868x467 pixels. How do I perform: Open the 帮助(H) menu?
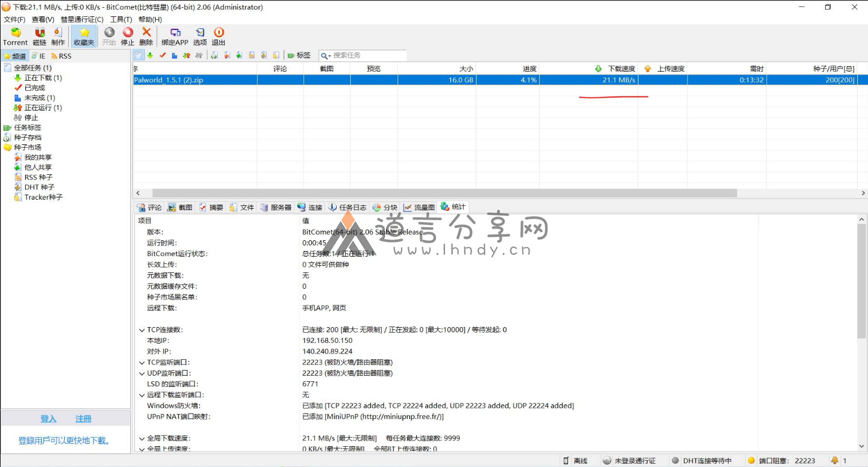150,19
